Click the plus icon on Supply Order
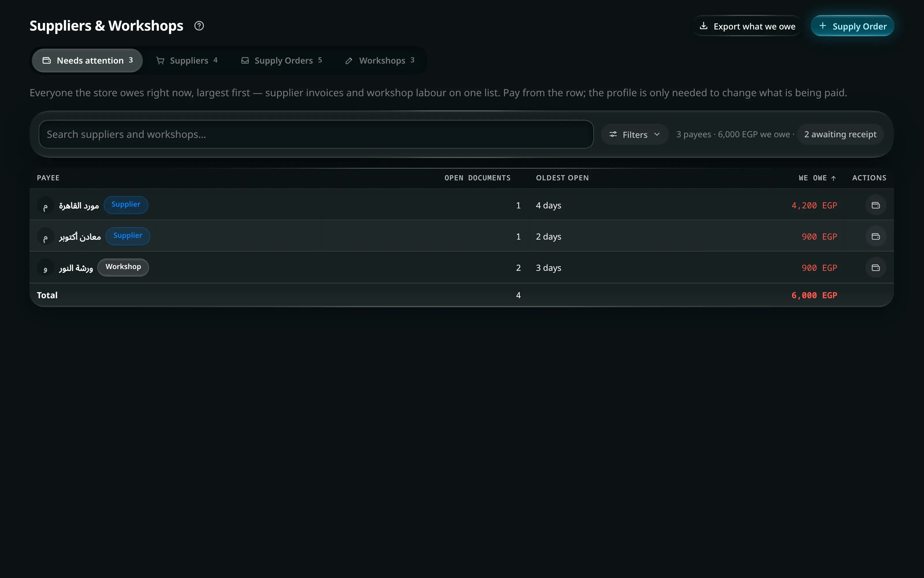The width and height of the screenshot is (924, 578). click(x=822, y=26)
